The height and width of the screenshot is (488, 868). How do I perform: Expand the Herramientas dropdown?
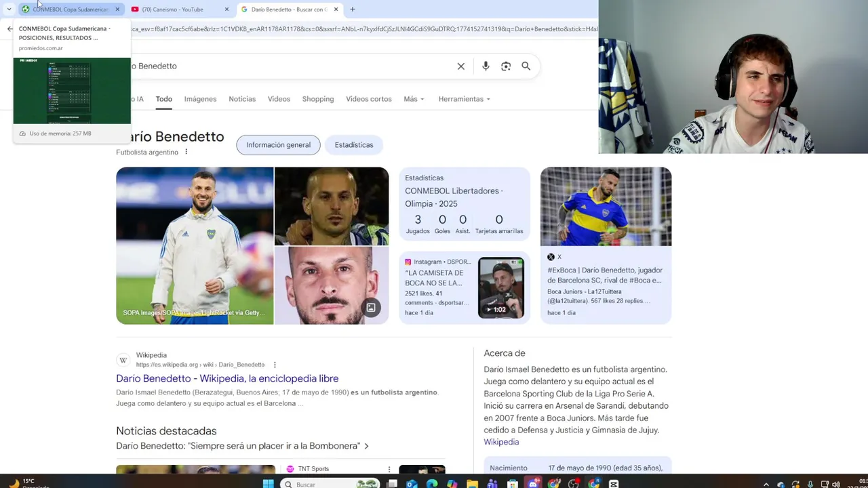click(465, 99)
